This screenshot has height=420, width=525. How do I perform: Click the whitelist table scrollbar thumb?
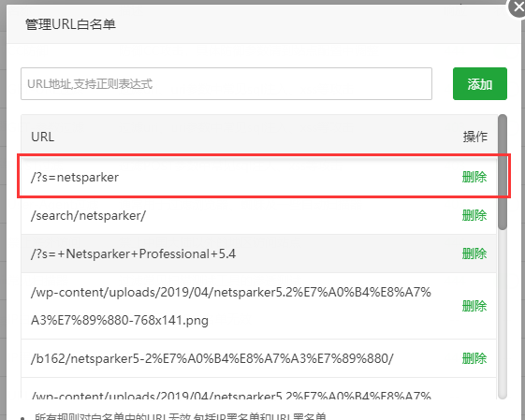[x=503, y=172]
